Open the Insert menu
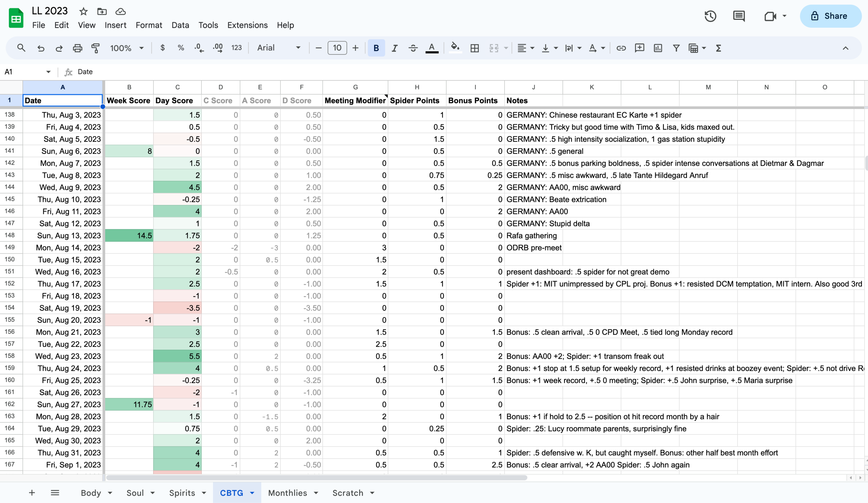 115,25
